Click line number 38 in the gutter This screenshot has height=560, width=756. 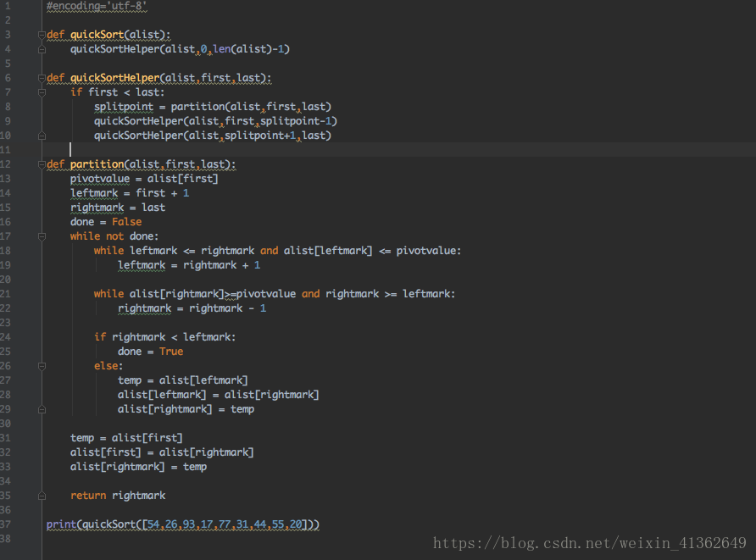[x=5, y=539]
